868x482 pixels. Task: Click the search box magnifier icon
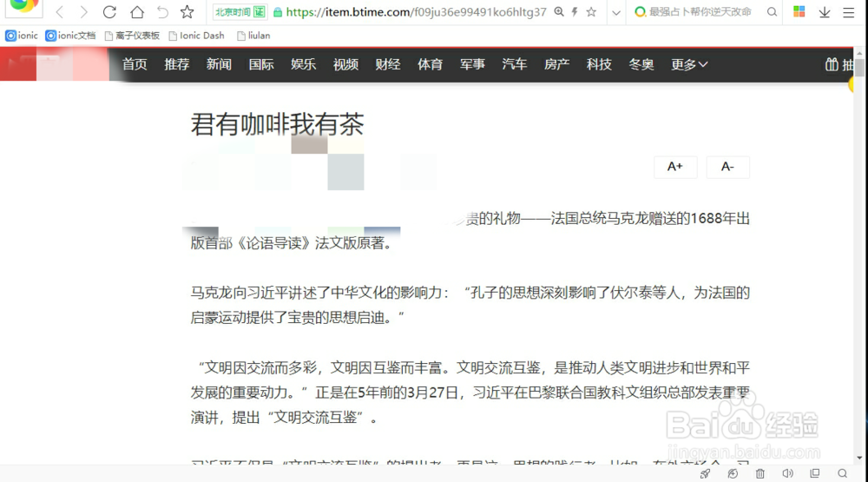coord(772,11)
